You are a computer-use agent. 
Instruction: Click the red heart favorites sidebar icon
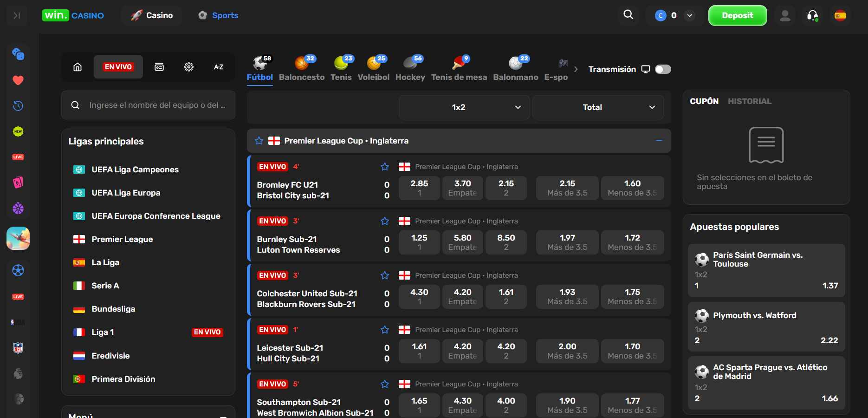18,80
